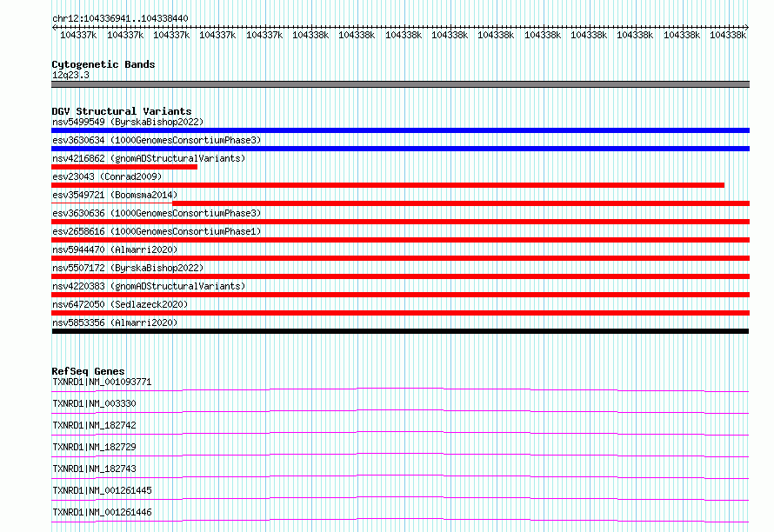774x532 pixels.
Task: Open the TXNRD1|NM_182742 transcript label
Action: [x=94, y=425]
